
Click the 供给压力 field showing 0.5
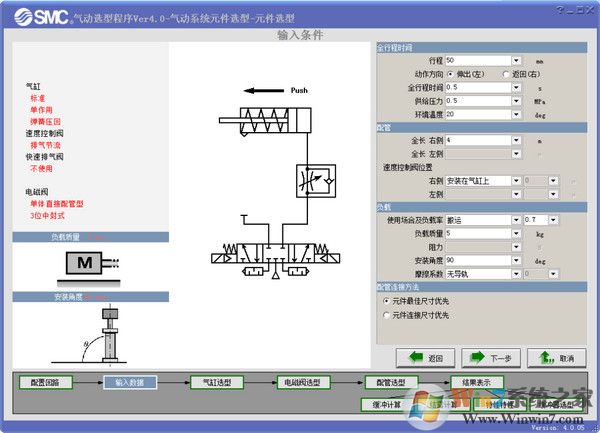(479, 101)
